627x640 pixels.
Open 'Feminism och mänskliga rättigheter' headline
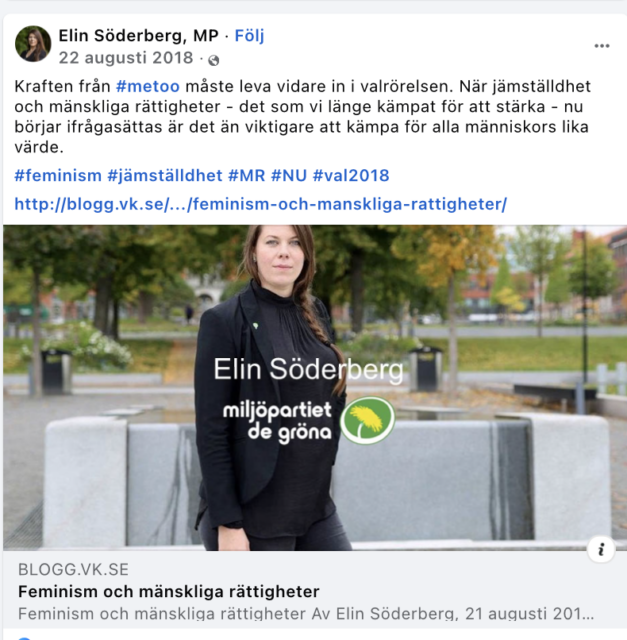coord(169,591)
